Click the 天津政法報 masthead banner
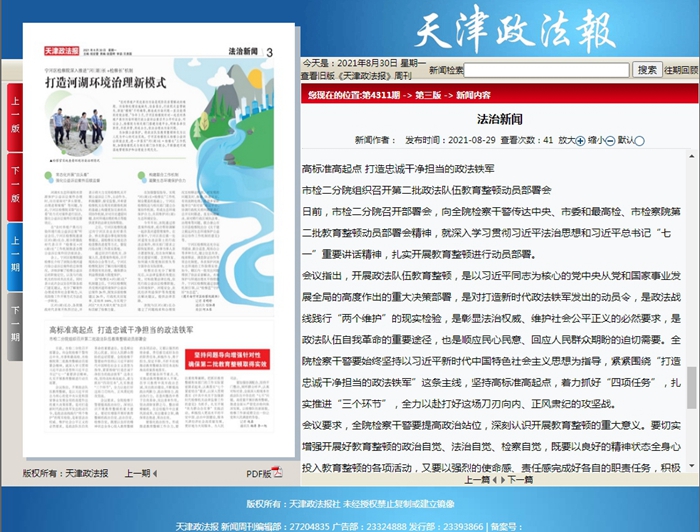700x532 pixels. tap(516, 29)
